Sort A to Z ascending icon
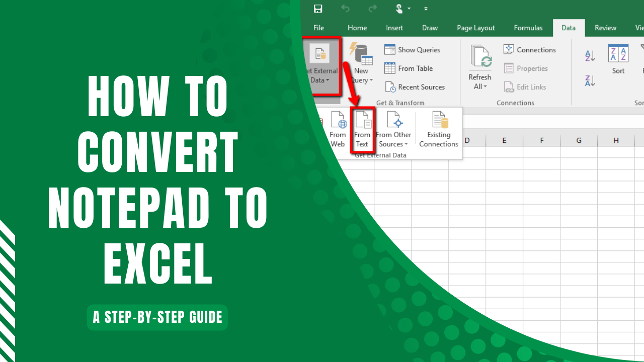644x362 pixels. point(590,56)
